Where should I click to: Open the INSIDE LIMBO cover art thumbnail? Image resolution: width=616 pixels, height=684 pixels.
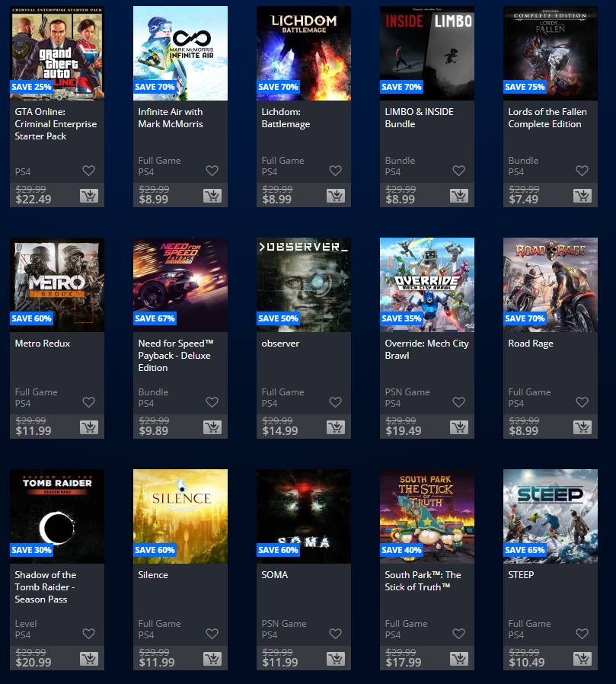(x=427, y=53)
